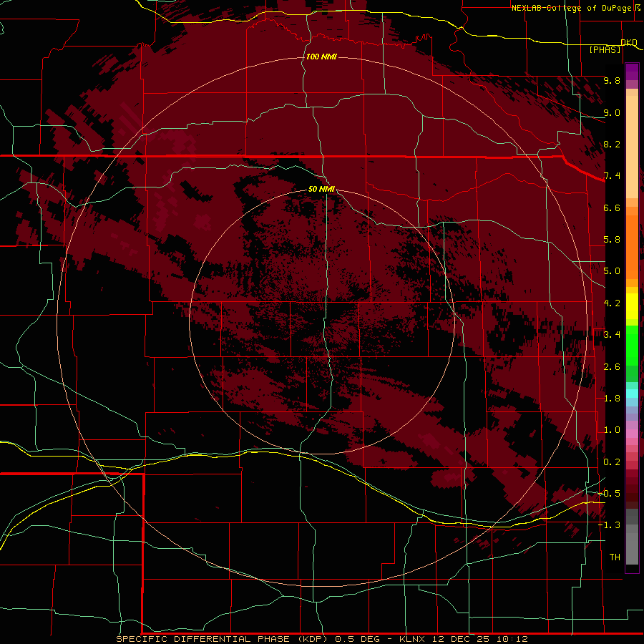Click the 5.0 scale value
Viewport: 644px width, 644px height.
pyautogui.click(x=612, y=271)
